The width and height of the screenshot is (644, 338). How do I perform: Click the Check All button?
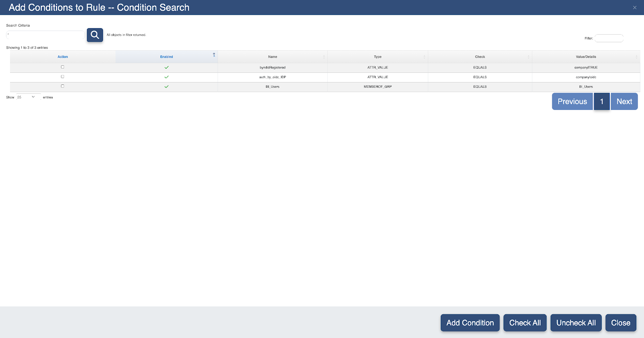[x=525, y=323]
